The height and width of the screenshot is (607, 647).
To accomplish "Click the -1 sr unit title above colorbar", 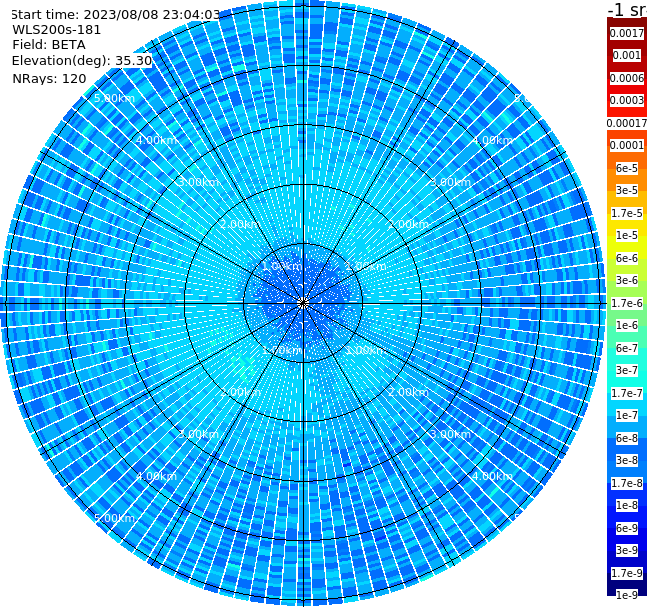I will 627,10.
